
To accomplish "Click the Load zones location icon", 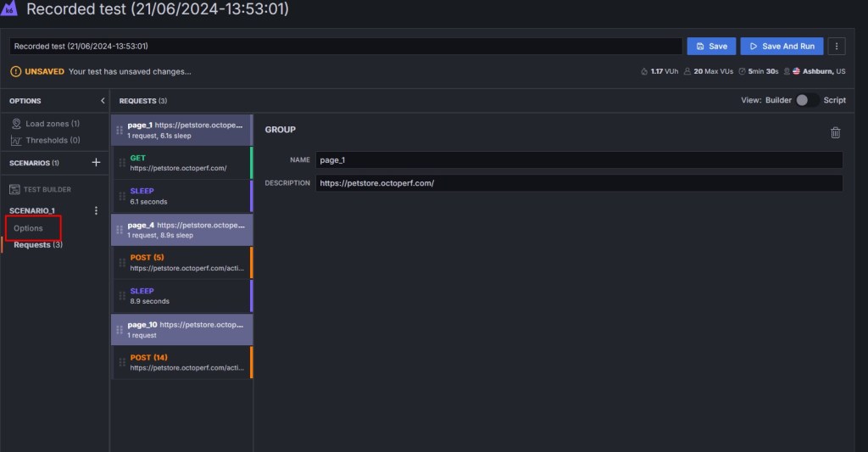I will pos(16,124).
